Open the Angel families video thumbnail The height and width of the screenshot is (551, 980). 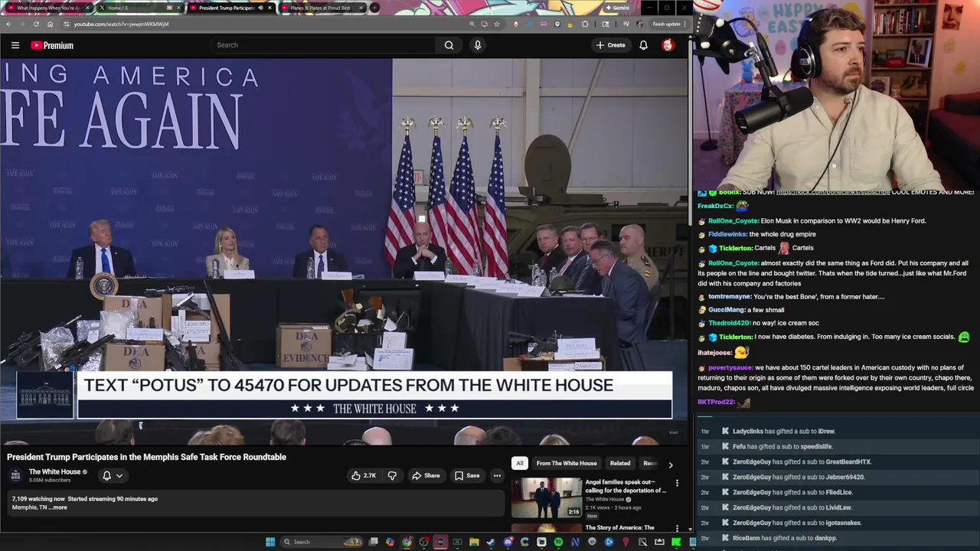pyautogui.click(x=547, y=497)
